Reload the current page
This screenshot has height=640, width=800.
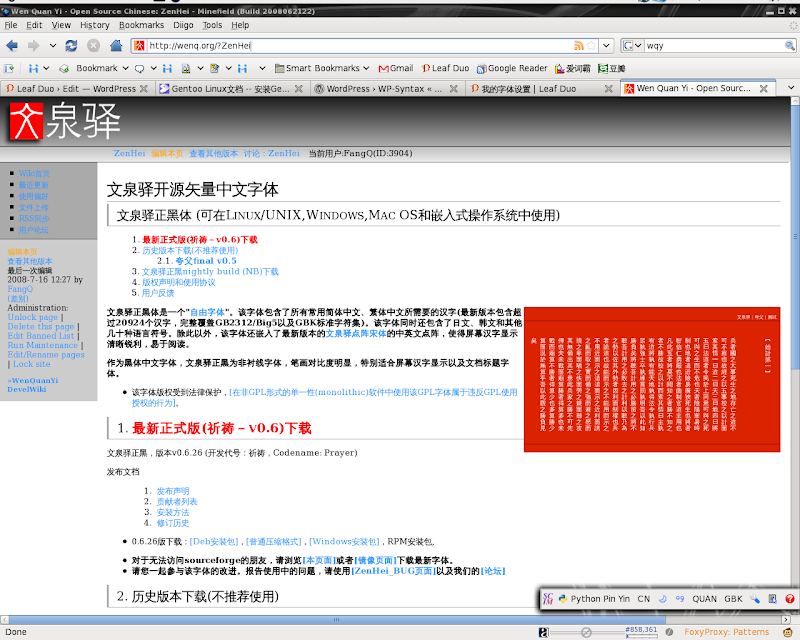pos(71,46)
